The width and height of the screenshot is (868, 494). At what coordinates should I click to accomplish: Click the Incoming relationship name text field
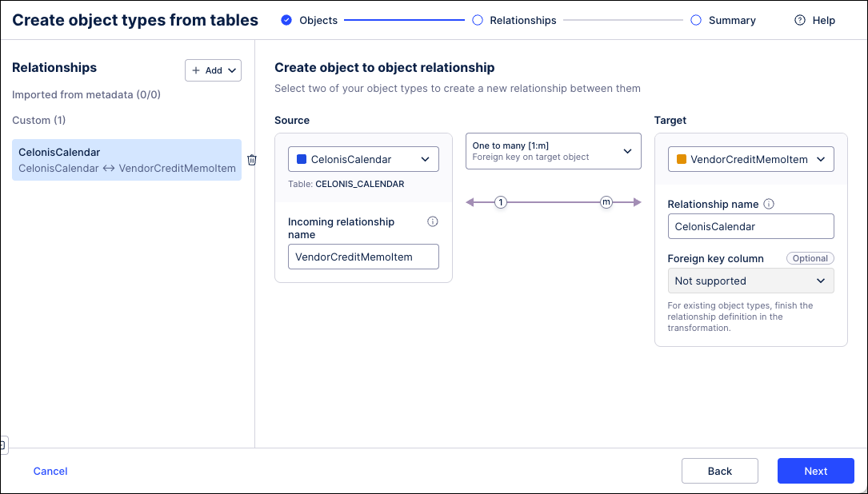363,257
